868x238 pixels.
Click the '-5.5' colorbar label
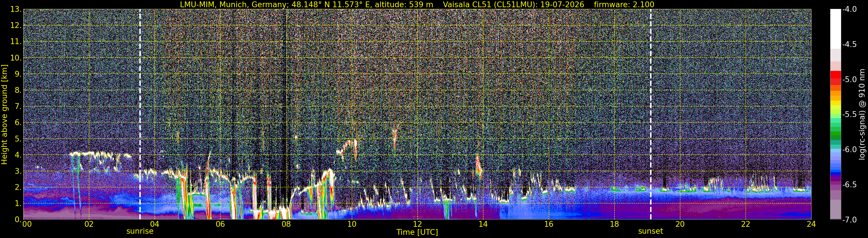click(x=849, y=115)
